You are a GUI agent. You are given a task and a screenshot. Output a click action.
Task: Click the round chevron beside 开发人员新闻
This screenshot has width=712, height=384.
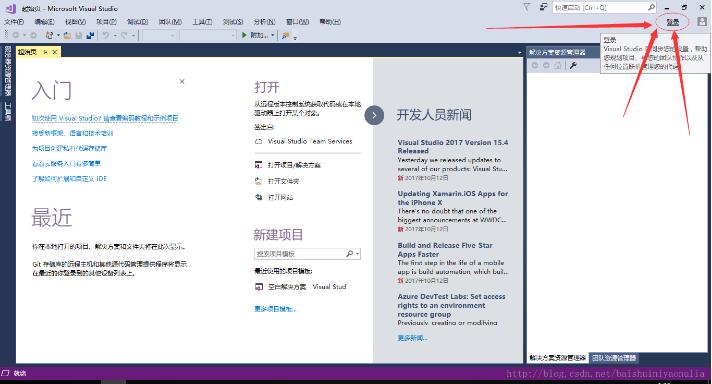(x=374, y=115)
